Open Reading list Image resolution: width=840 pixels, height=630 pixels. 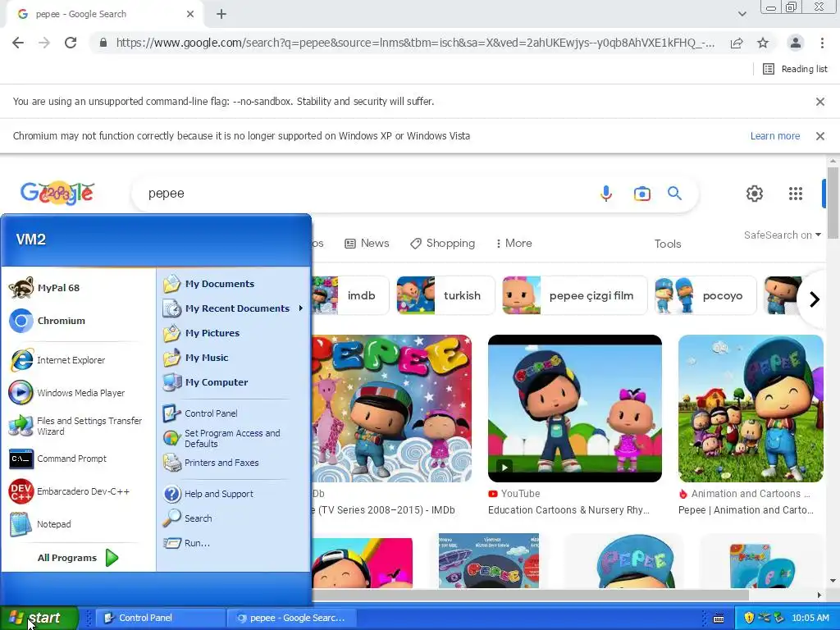[795, 69]
